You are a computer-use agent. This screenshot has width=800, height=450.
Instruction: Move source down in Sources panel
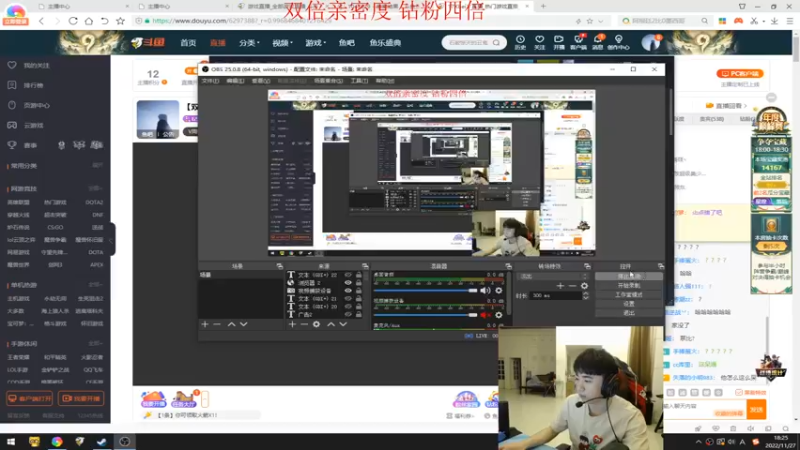[343, 324]
